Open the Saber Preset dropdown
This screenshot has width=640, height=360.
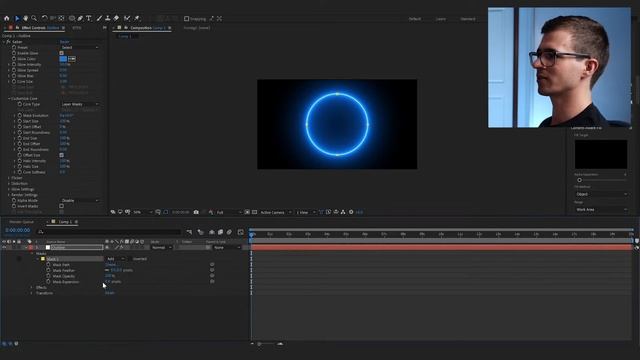click(x=80, y=47)
